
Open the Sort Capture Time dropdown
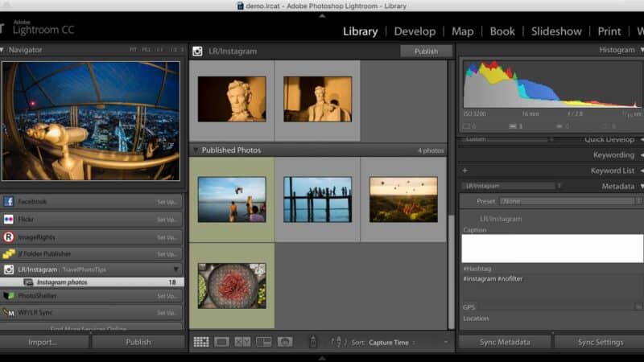coord(392,343)
